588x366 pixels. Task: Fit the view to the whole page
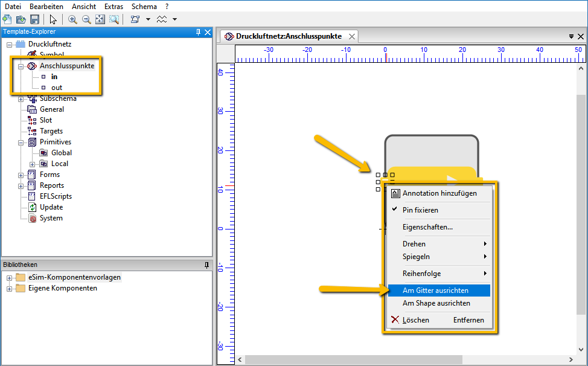pyautogui.click(x=100, y=19)
